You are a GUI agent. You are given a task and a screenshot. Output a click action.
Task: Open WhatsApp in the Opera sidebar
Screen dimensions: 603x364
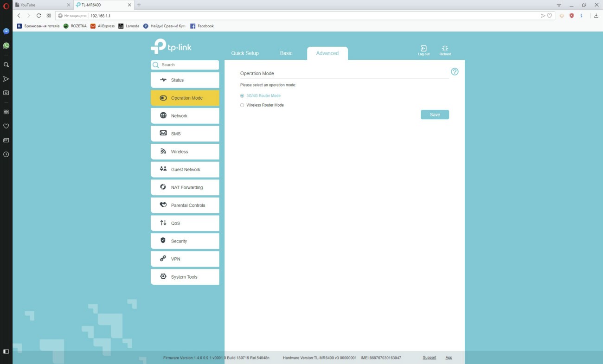[6, 45]
